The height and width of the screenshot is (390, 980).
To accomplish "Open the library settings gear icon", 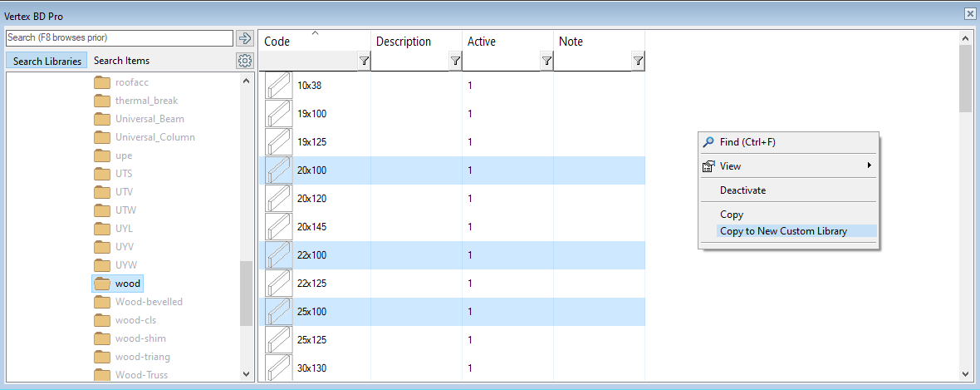I will pyautogui.click(x=244, y=61).
